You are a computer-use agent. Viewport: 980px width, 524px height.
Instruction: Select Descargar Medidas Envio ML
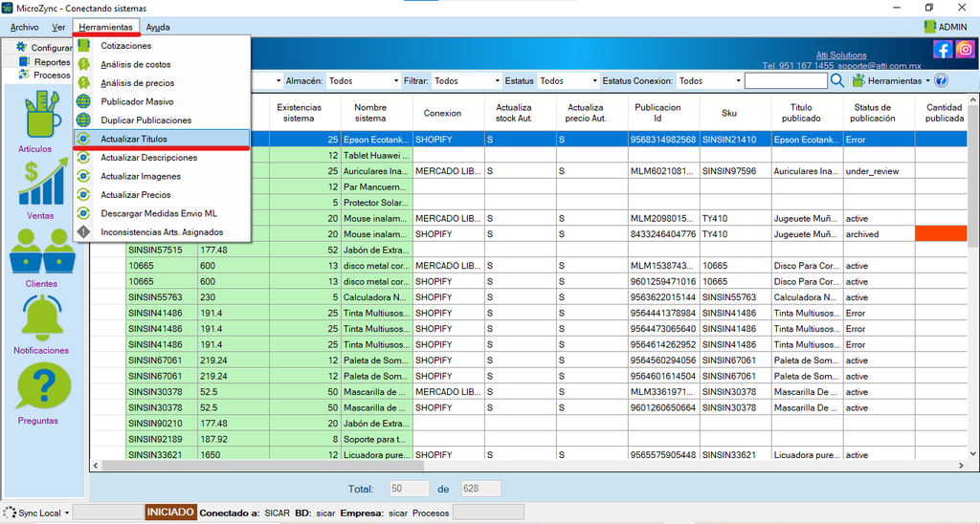161,213
